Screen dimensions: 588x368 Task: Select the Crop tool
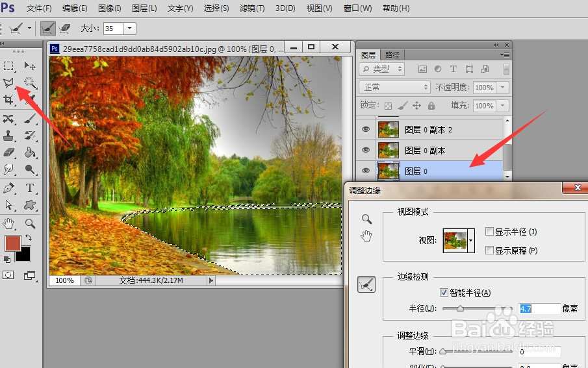tap(8, 99)
